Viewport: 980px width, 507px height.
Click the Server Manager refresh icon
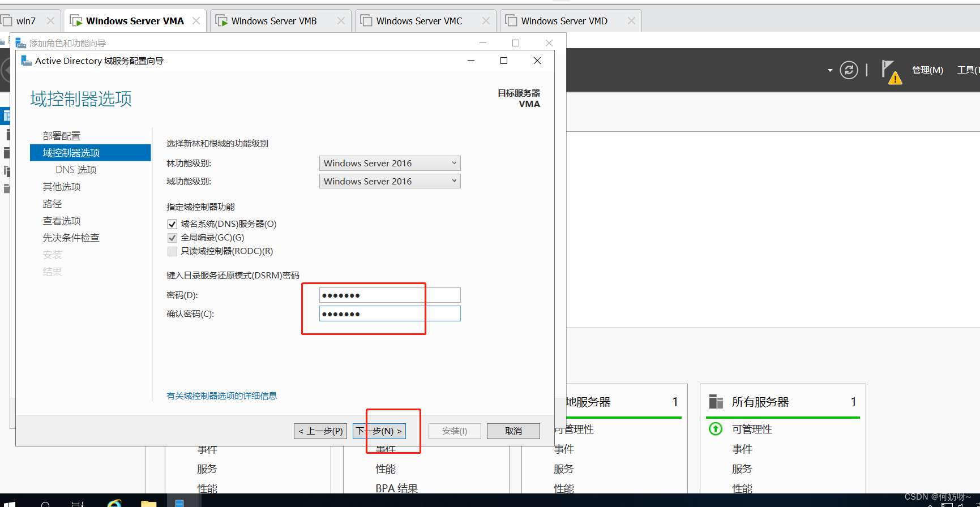point(849,70)
